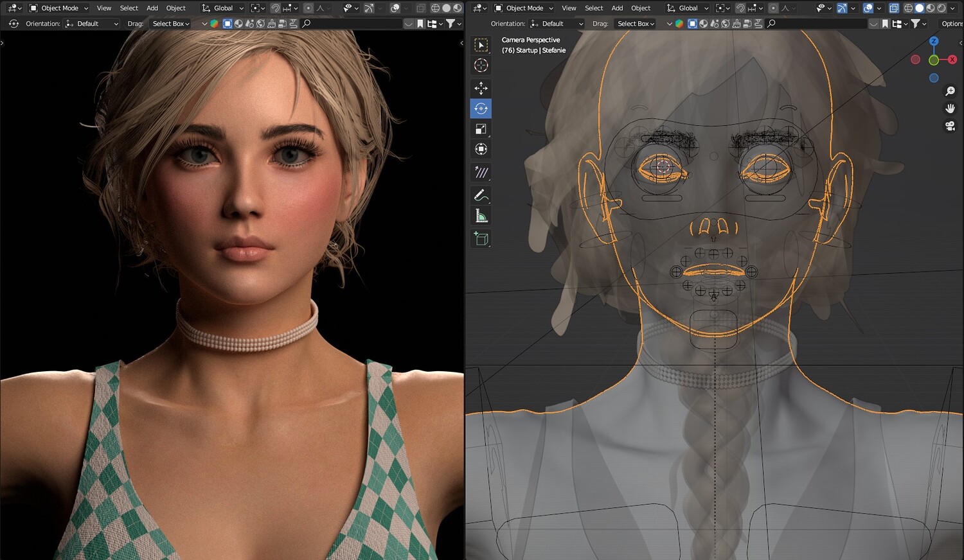
Task: Open Add menu in left viewport
Action: click(x=152, y=8)
